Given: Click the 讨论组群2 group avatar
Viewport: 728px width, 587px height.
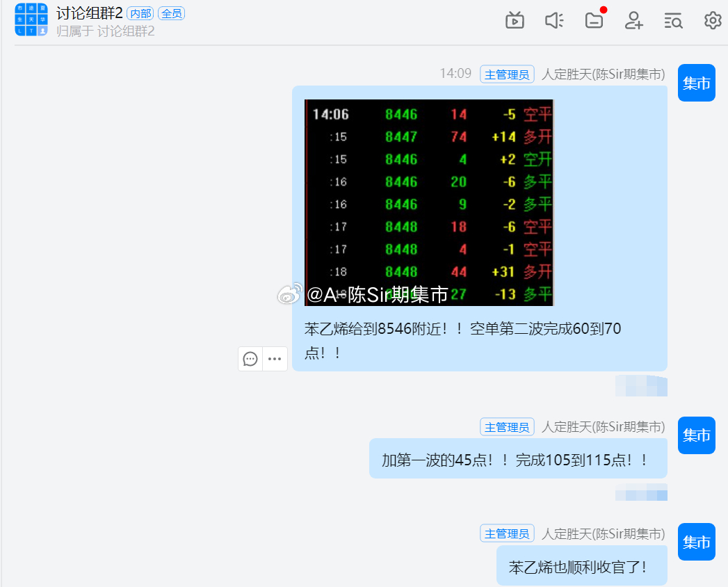Looking at the screenshot, I should pyautogui.click(x=30, y=21).
